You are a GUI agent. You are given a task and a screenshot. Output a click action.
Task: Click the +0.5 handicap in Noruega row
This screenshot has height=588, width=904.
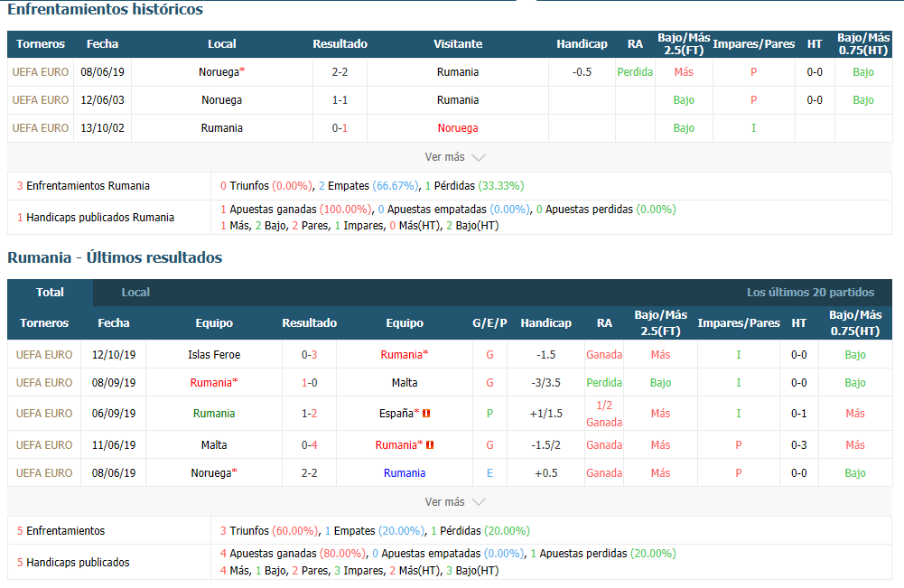pos(545,473)
